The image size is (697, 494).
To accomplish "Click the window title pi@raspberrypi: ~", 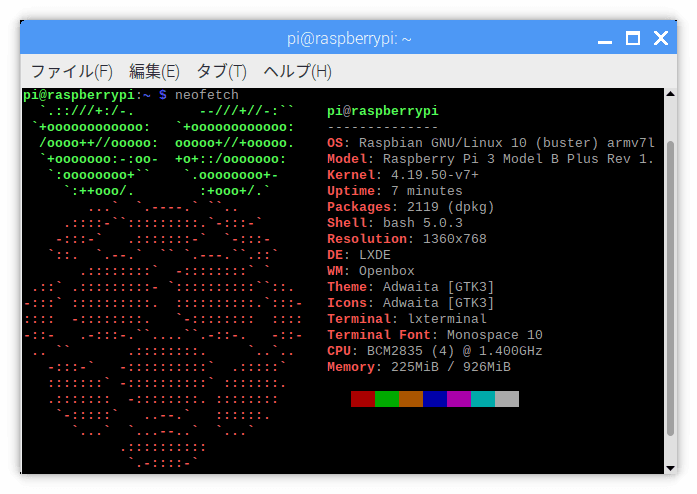I will (x=349, y=39).
